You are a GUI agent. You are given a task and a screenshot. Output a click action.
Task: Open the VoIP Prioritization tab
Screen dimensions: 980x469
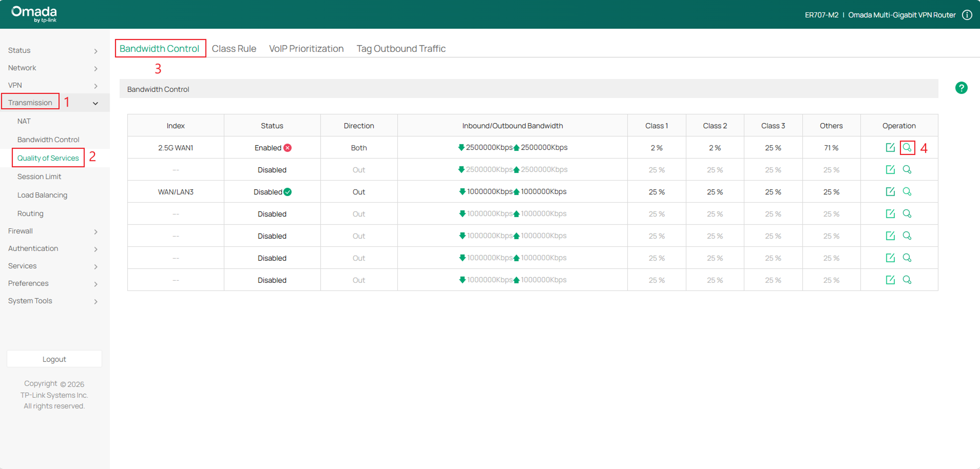click(306, 49)
